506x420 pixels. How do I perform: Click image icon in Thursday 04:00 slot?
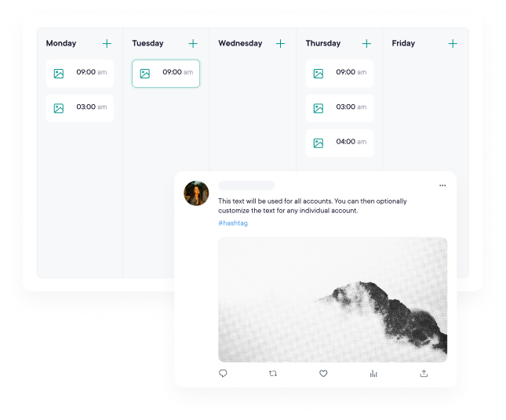coord(319,143)
